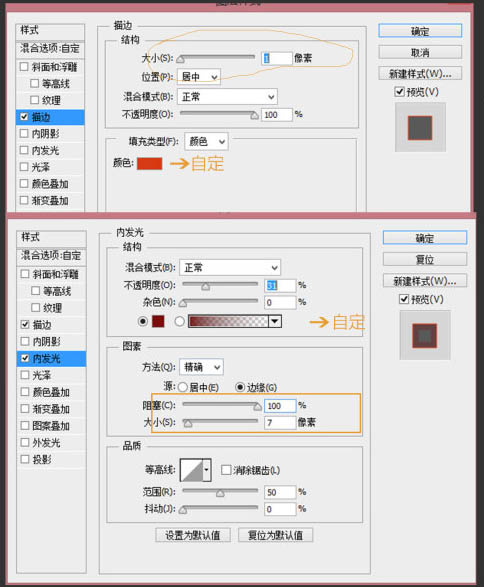The width and height of the screenshot is (484, 587).
Task: Select 居中(E) source radio button
Action: 183,387
